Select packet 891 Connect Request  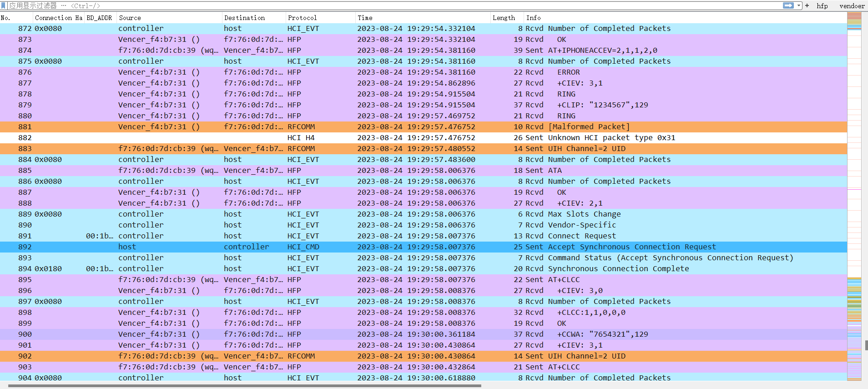point(423,236)
